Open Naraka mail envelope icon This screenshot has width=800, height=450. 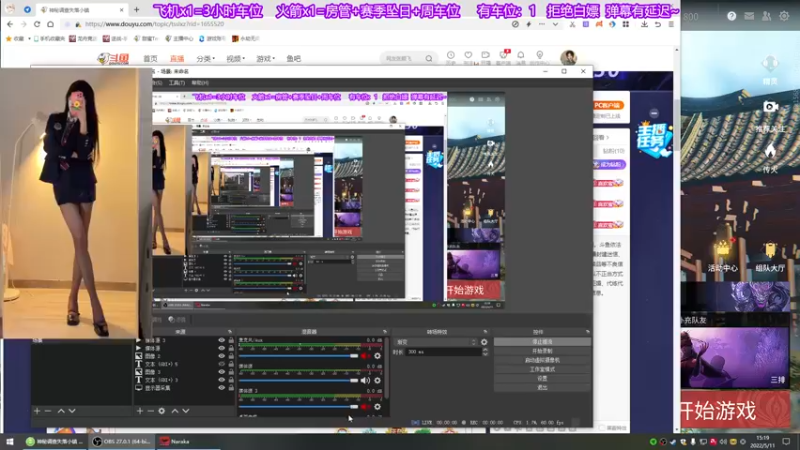tap(749, 16)
